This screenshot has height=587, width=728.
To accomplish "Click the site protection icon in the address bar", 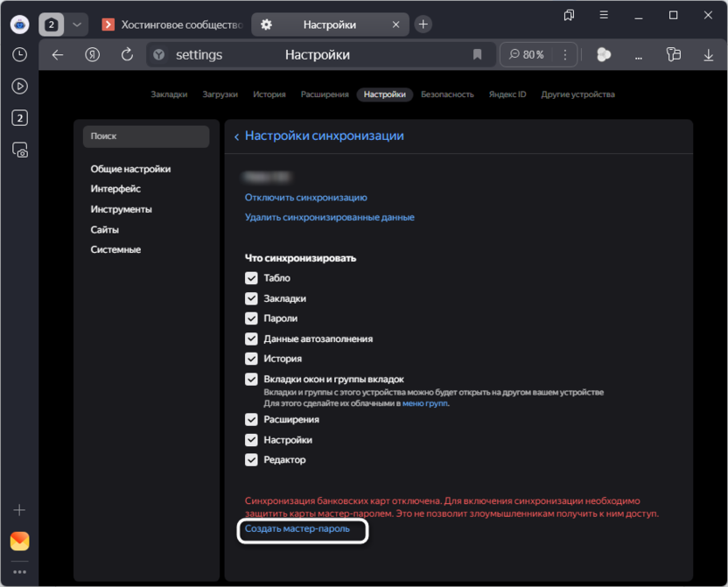I will tap(158, 55).
